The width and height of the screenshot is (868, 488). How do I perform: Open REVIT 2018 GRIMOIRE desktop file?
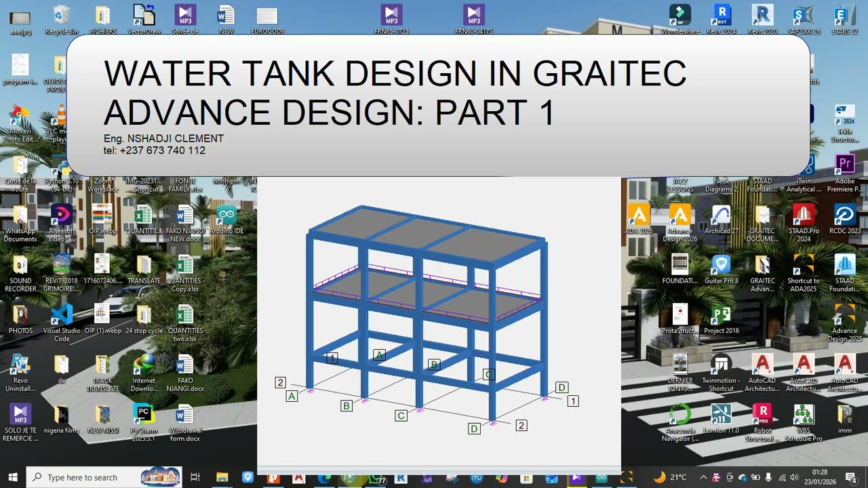point(62,272)
